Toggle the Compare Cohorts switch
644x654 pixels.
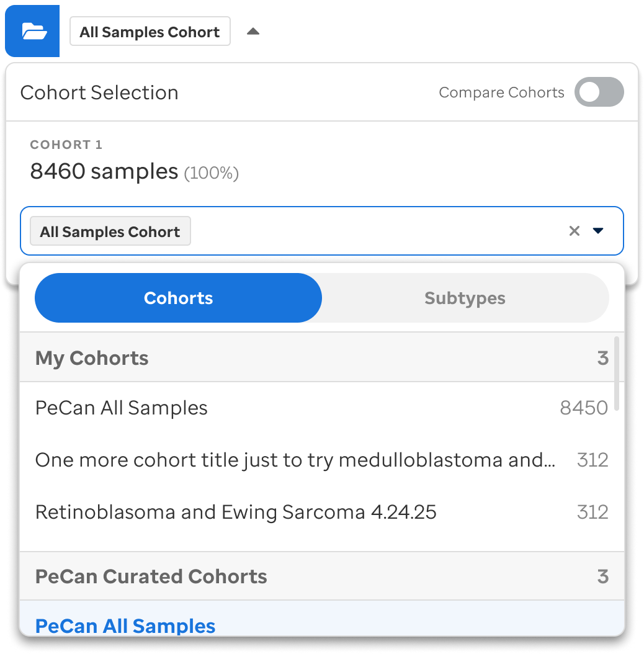tap(598, 92)
